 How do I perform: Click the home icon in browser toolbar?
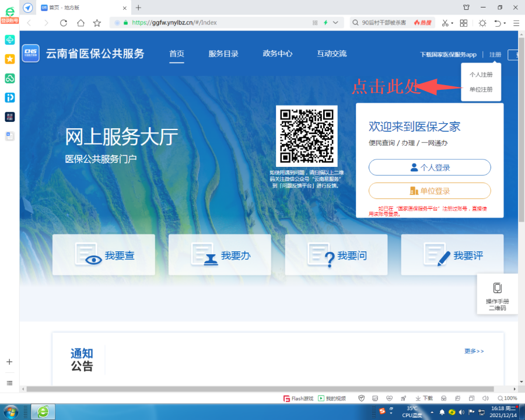click(80, 23)
